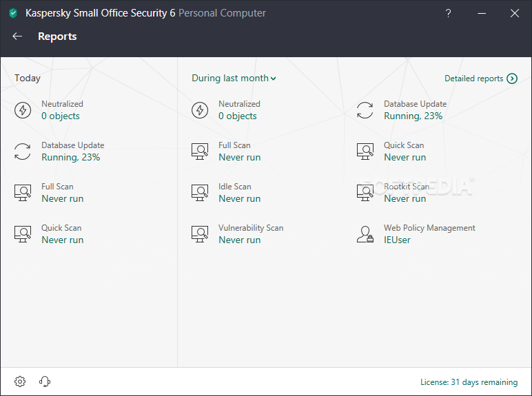Click Vulnerability Scan Never run link
This screenshot has width=532, height=396.
click(x=240, y=240)
